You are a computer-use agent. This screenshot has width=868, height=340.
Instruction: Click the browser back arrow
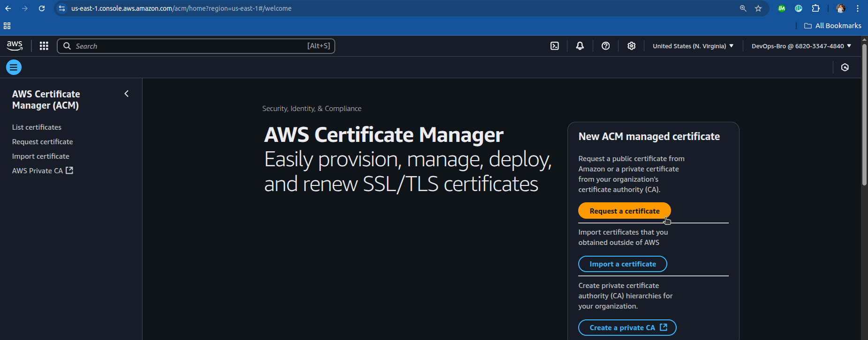pyautogui.click(x=8, y=8)
